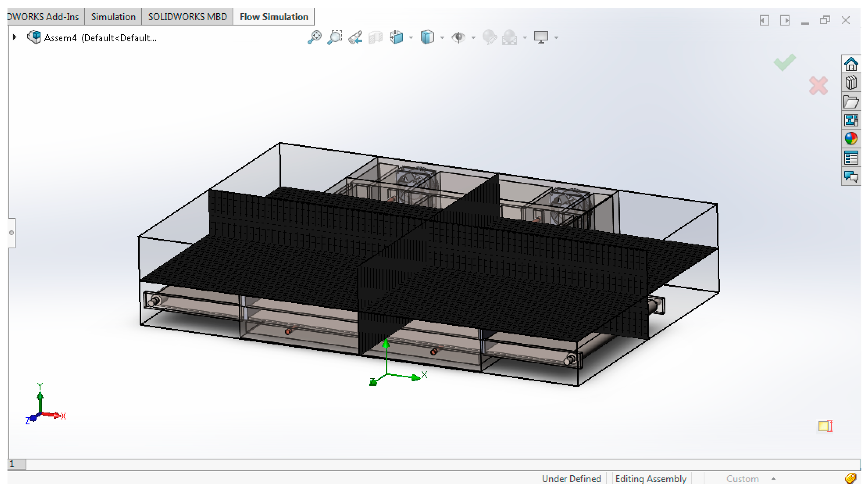868x491 pixels.
Task: Switch to the Simulation tab
Action: point(113,17)
